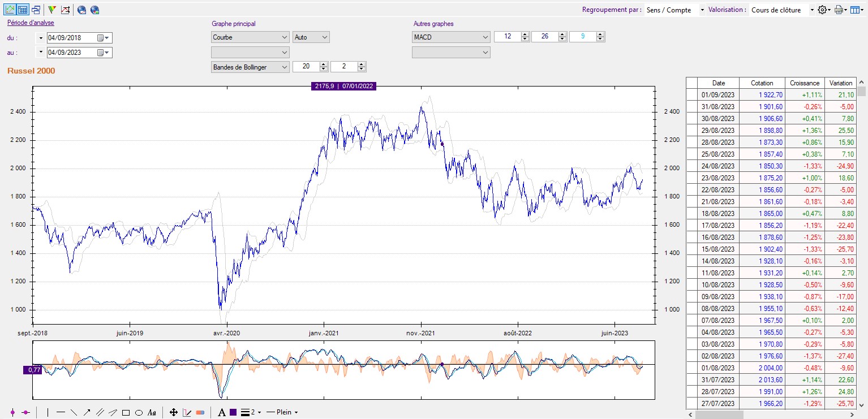This screenshot has width=868, height=419.
Task: Select the horizontal point marker tool
Action: pyautogui.click(x=25, y=412)
